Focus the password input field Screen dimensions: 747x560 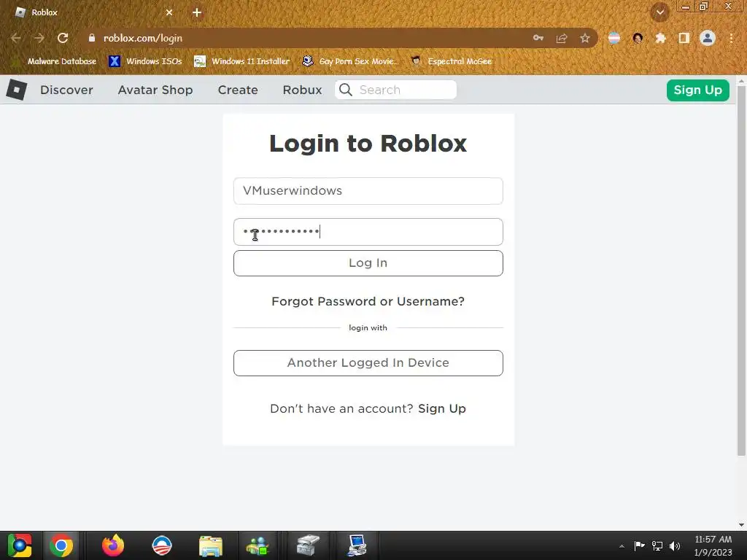click(x=368, y=232)
